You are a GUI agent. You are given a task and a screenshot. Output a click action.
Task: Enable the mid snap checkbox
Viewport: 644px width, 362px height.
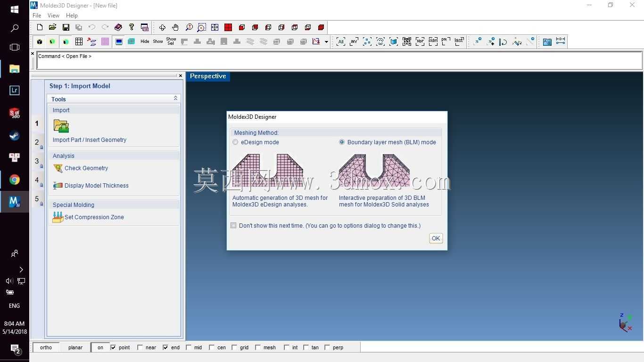pos(189,347)
